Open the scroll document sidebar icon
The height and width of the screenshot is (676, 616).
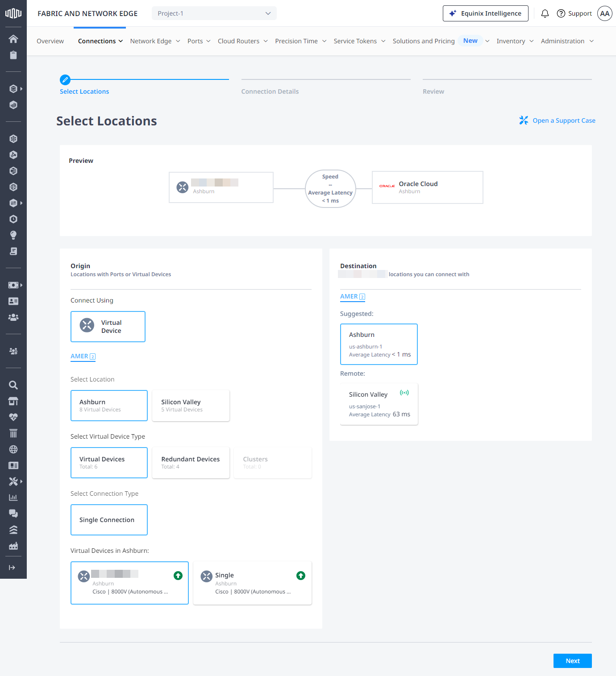13,251
